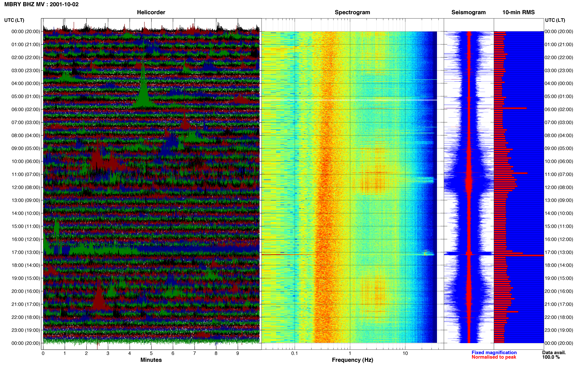The height and width of the screenshot is (368, 588).
Task: Click the left '06:00 (02:00)' time label
Action: click(26, 109)
